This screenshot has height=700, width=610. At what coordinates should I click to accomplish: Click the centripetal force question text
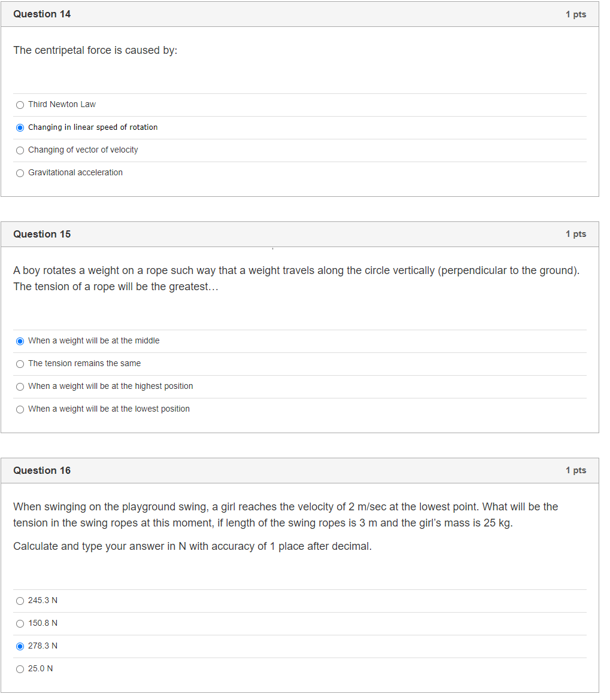click(95, 50)
